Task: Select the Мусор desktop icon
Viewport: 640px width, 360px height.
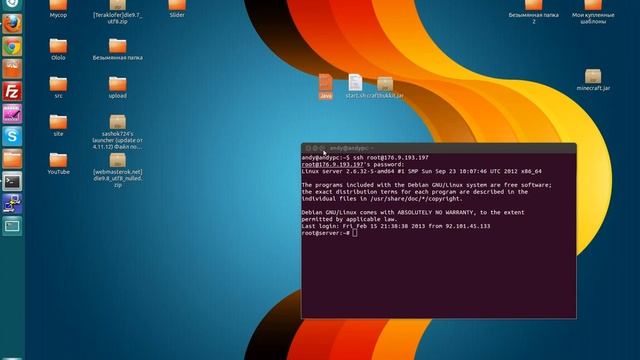Action: pos(58,9)
